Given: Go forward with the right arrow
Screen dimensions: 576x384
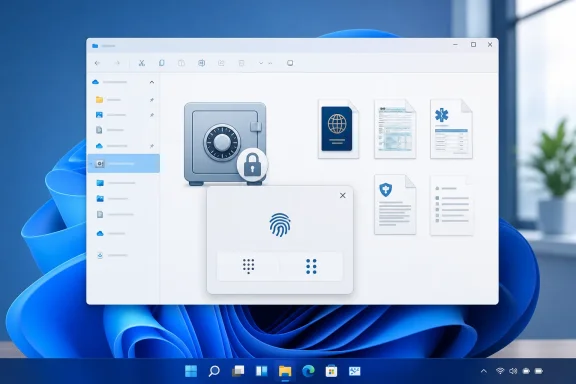Looking at the screenshot, I should click(x=117, y=63).
